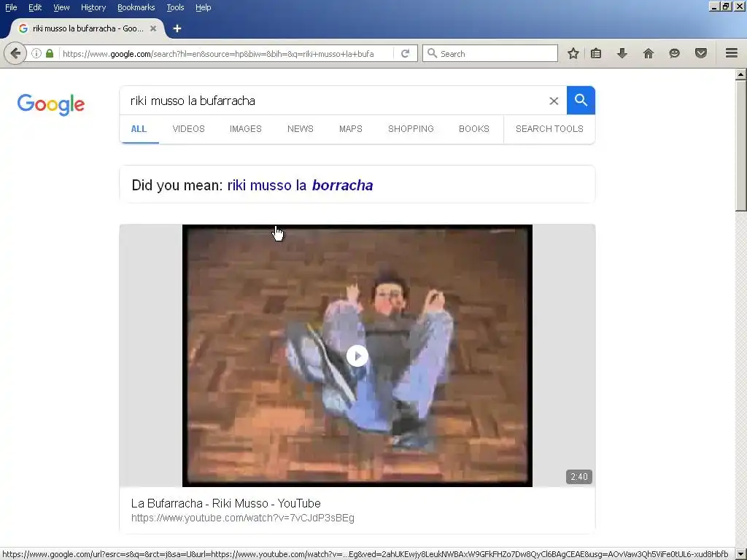
Task: Open the History menu
Action: click(93, 7)
